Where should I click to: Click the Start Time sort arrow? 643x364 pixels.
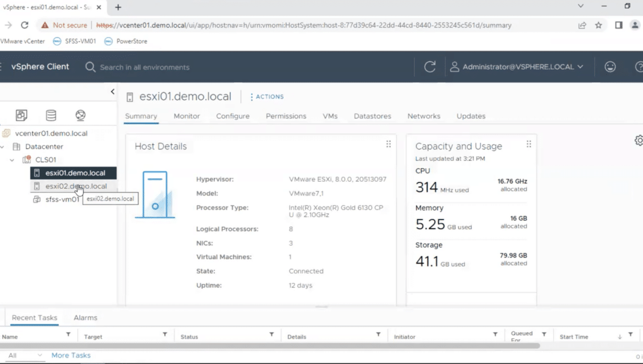619,337
